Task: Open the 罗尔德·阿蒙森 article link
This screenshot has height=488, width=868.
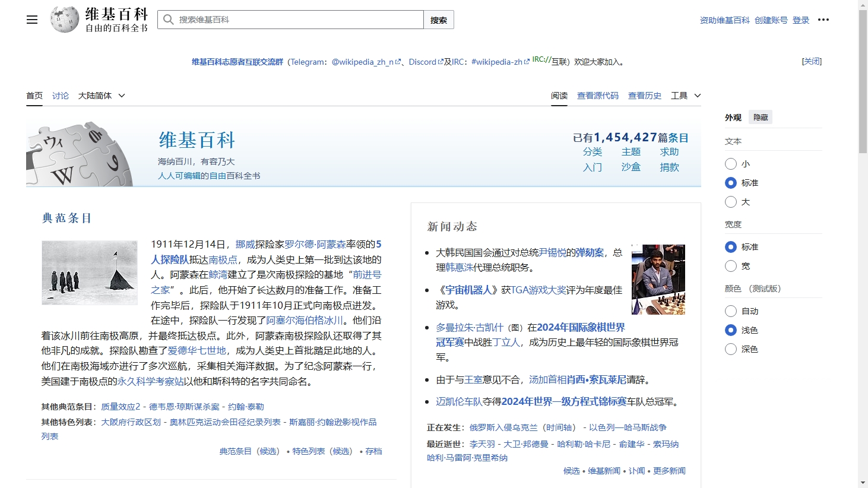Action: pos(315,244)
